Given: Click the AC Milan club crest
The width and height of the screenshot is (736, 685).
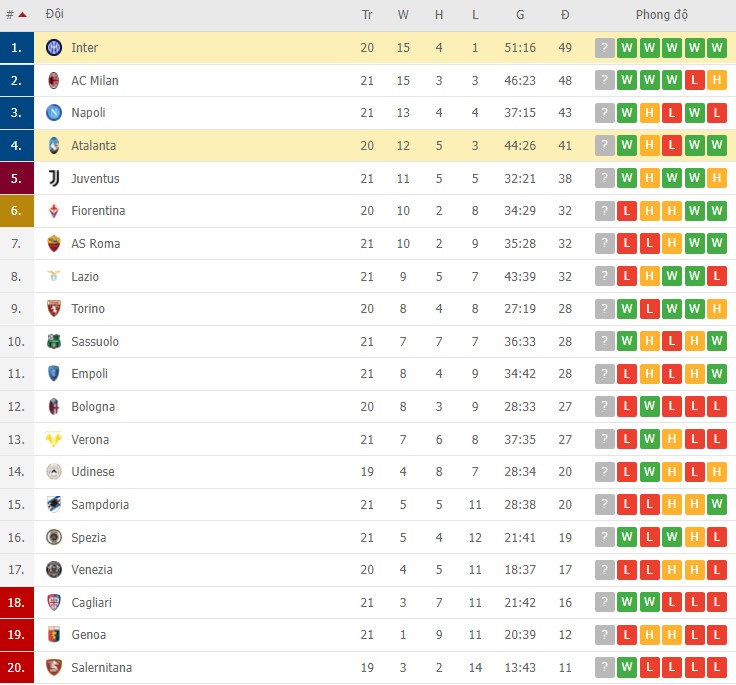Looking at the screenshot, I should 54,81.
